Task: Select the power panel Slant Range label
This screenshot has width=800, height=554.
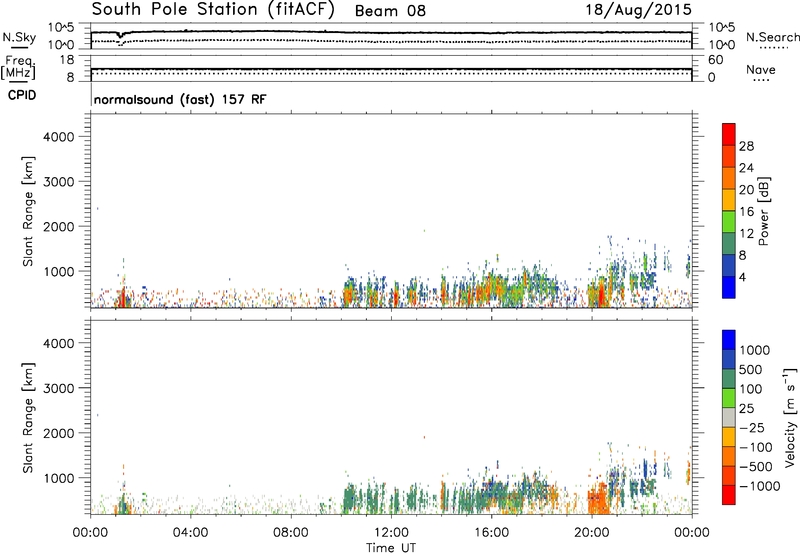Action: [x=28, y=211]
